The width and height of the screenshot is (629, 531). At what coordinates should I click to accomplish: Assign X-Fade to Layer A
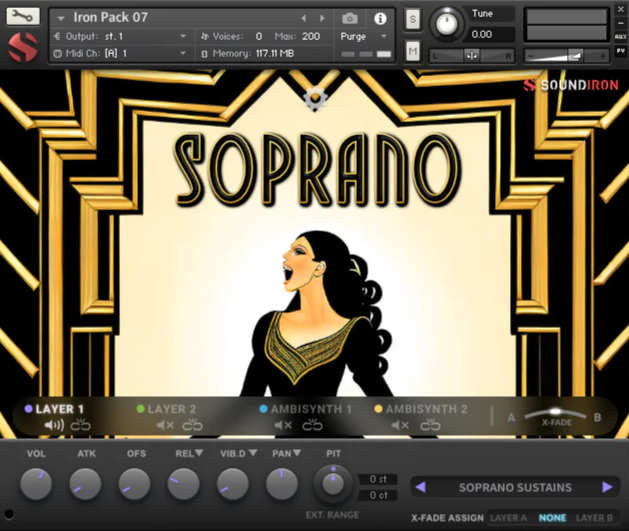508,518
